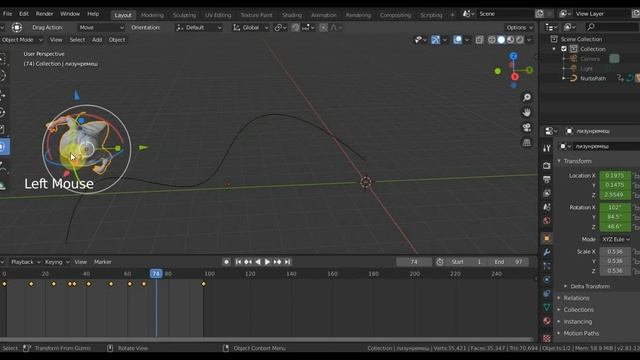Toggle camera view icon in viewport
Image resolution: width=640 pixels, height=360 pixels.
point(527,127)
